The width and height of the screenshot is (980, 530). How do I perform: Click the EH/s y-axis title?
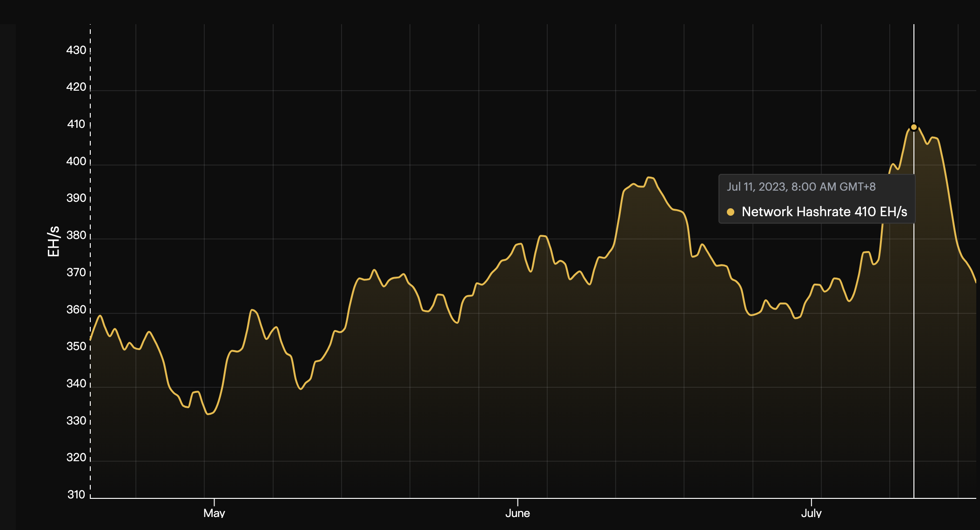(54, 241)
